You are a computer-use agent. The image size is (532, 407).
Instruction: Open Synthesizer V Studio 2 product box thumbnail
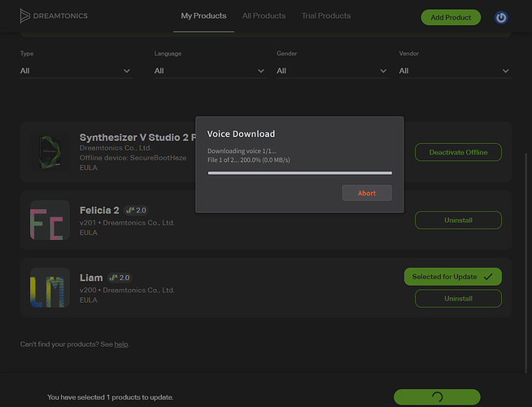point(50,151)
